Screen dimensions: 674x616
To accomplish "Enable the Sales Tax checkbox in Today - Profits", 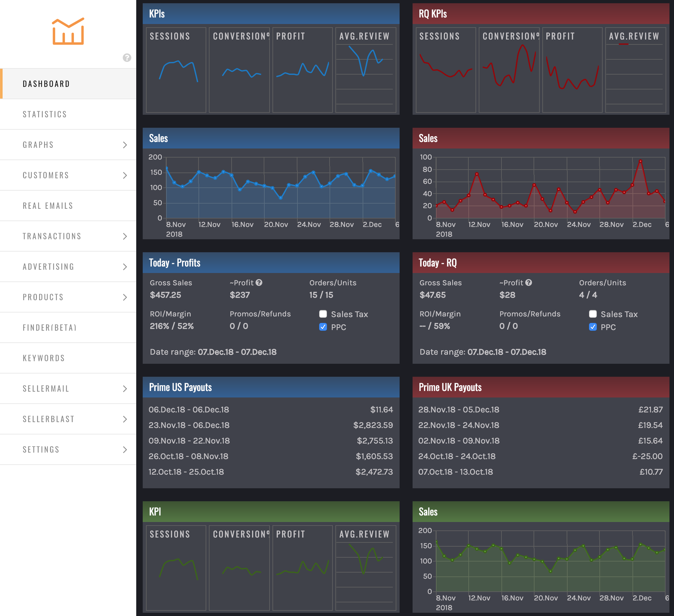I will [x=323, y=314].
